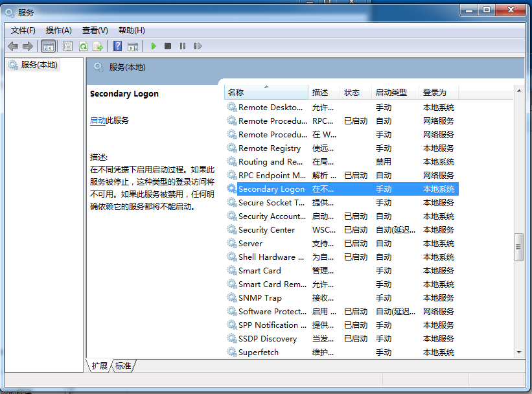This screenshot has width=532, height=394.
Task: Open Properties using the toolbar icon
Action: (67, 46)
